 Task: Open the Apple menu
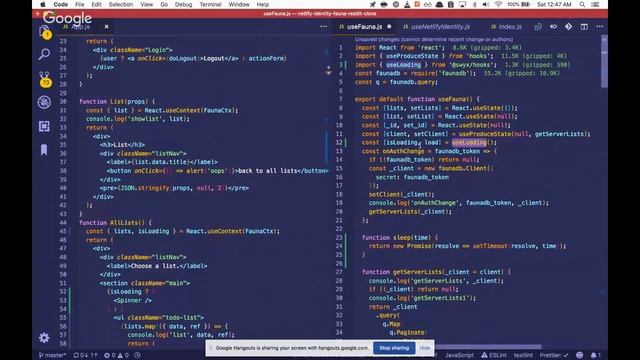(x=43, y=4)
